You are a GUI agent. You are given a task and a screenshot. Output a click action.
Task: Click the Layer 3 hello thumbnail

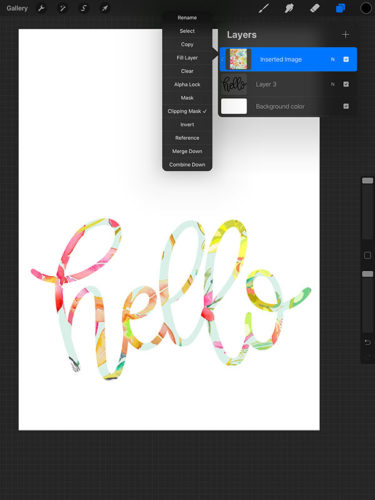coord(234,84)
